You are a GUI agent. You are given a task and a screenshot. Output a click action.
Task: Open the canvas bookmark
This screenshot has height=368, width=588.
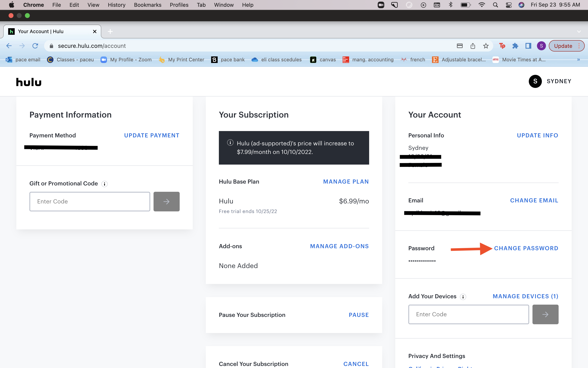coord(323,60)
